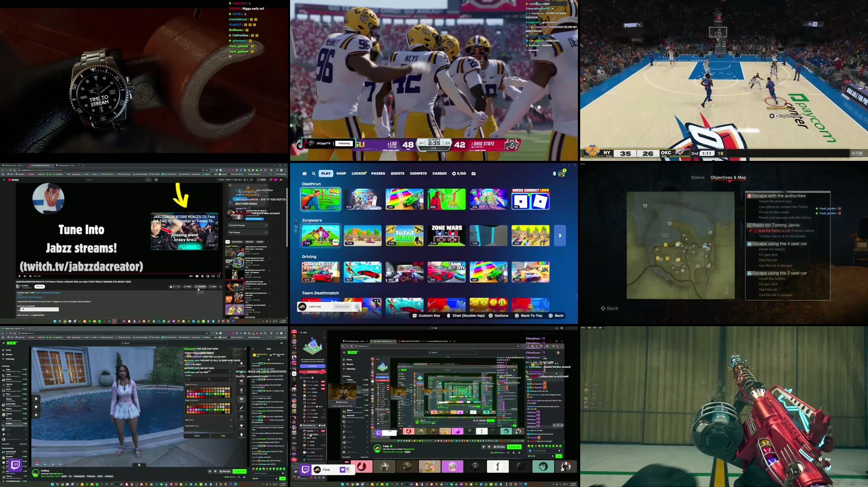The width and height of the screenshot is (868, 487).
Task: Seek on the red YouTube progress bar
Action: coord(119,273)
